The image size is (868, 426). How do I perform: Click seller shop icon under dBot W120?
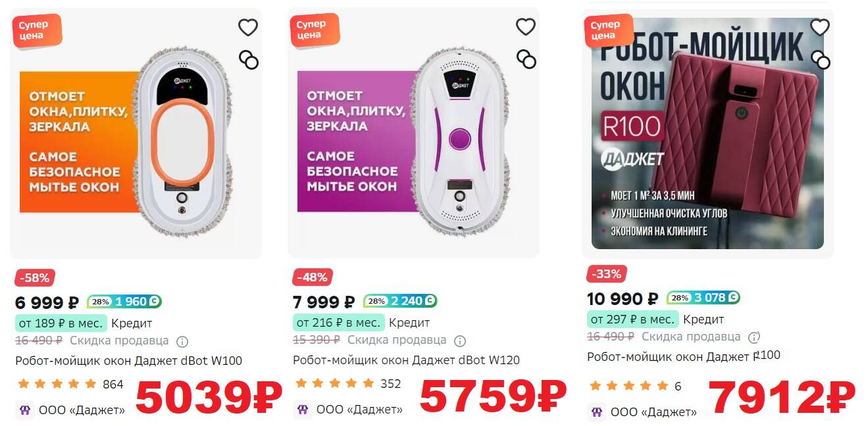[303, 410]
